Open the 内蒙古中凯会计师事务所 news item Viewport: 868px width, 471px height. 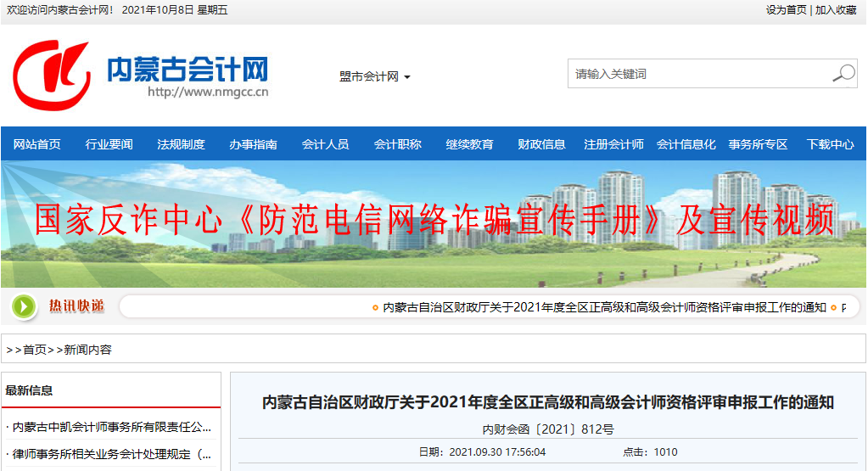(111, 427)
